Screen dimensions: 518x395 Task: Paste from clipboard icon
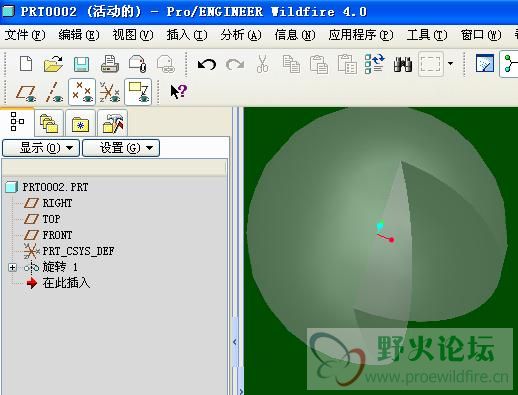point(319,64)
